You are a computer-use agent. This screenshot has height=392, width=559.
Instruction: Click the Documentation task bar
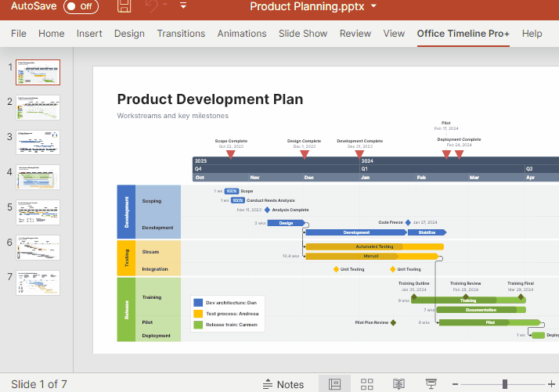(x=481, y=310)
